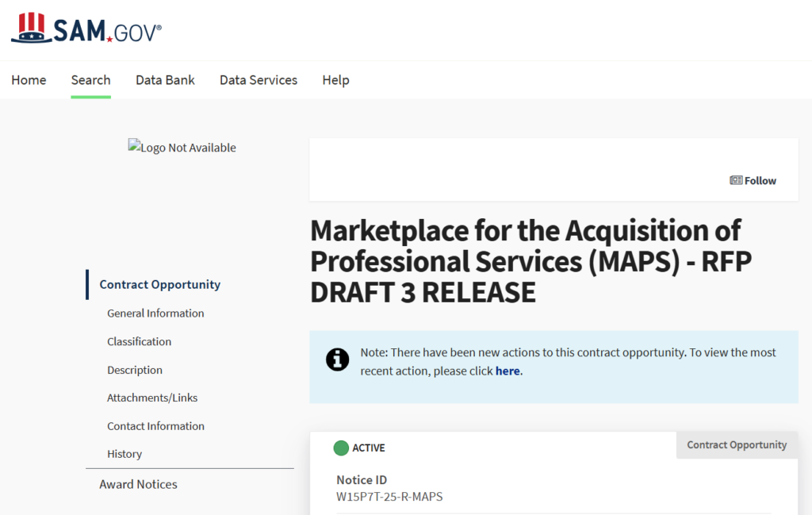812x515 pixels.
Task: Click the Follow notification icon
Action: pos(737,180)
